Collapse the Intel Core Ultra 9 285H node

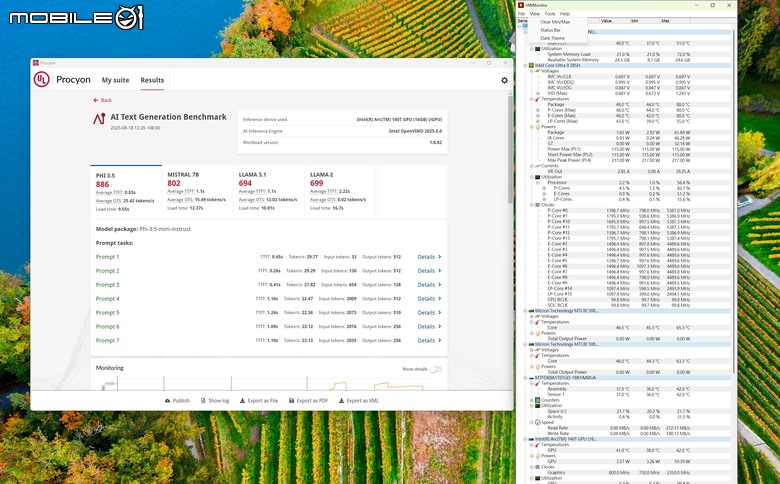(525, 65)
